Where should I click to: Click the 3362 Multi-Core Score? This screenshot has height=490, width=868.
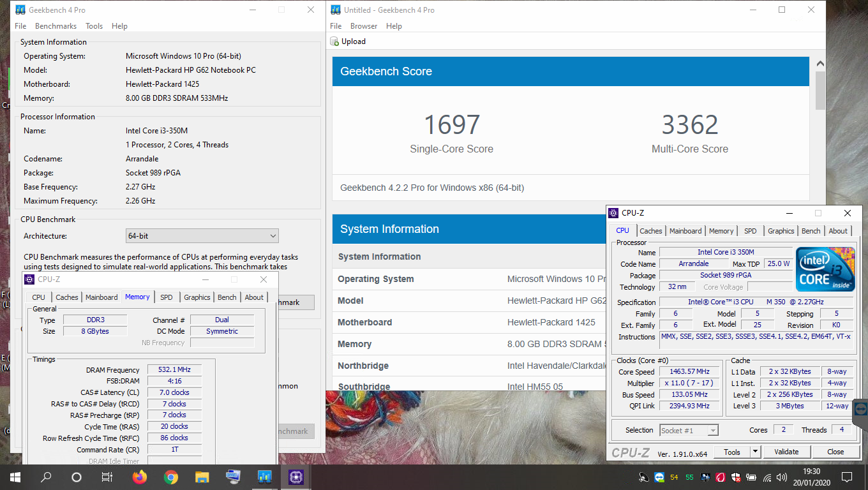click(690, 124)
